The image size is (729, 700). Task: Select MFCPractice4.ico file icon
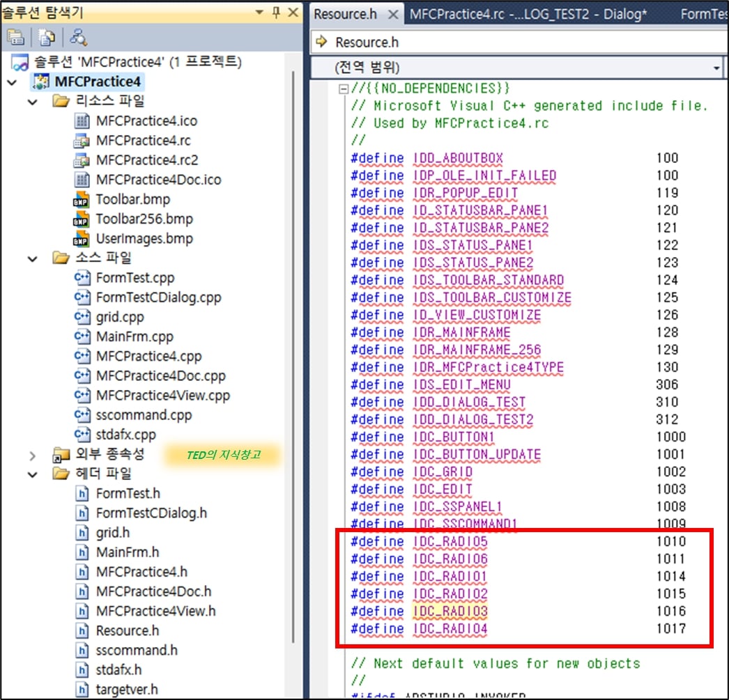pyautogui.click(x=82, y=121)
